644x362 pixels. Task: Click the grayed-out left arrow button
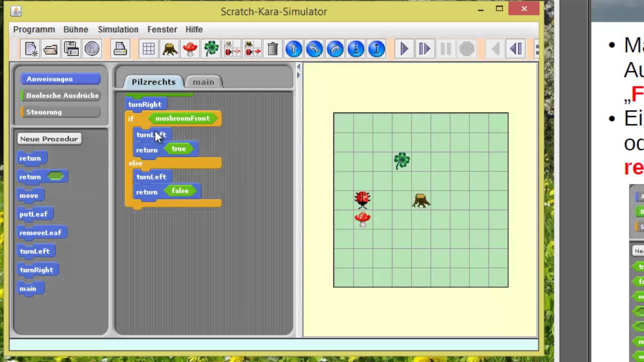pos(495,49)
